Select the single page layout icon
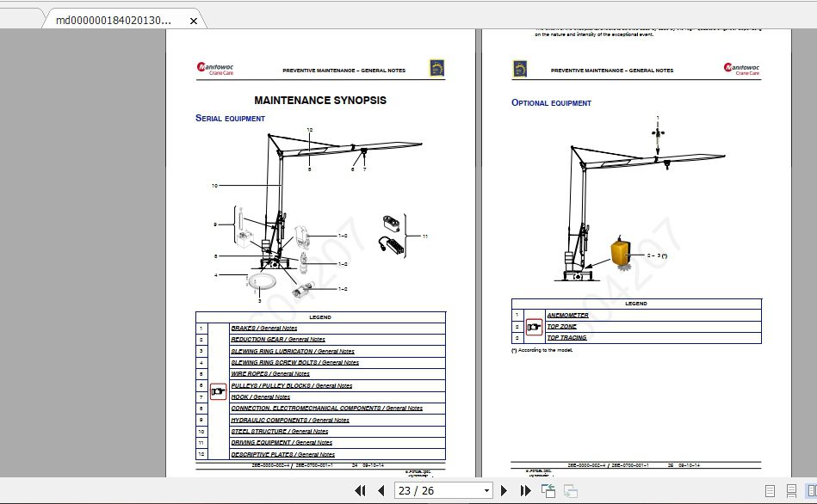Viewport: 817px width, 504px height. [770, 491]
